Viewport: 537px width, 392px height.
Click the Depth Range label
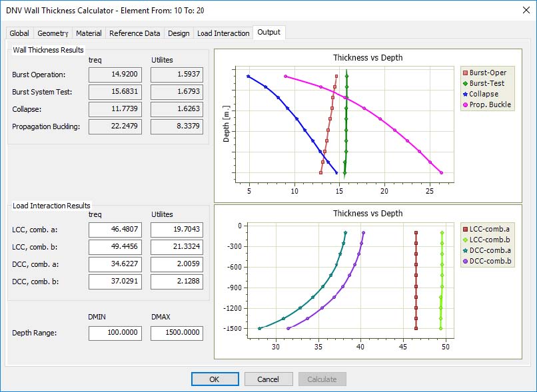click(34, 333)
